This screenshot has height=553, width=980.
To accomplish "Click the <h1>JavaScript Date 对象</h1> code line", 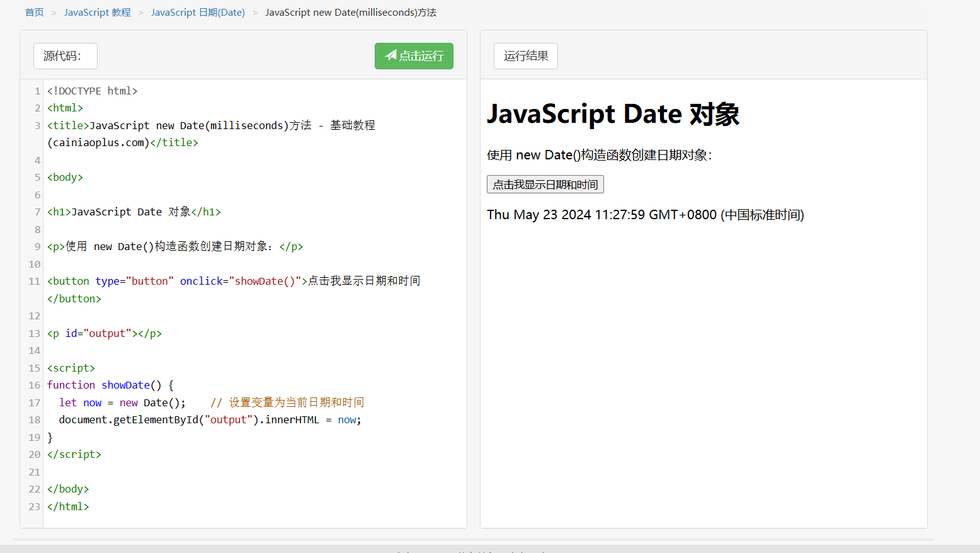I will point(134,212).
